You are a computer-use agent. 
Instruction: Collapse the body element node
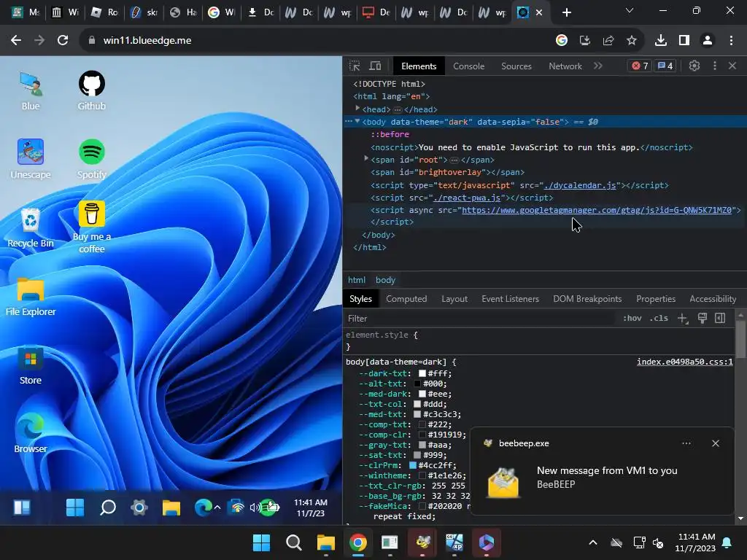[357, 122]
